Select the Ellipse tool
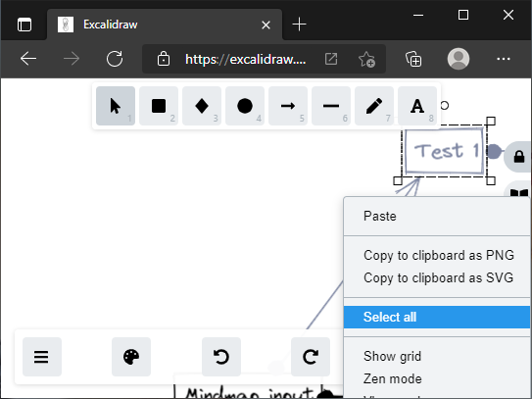The image size is (532, 399). (245, 106)
